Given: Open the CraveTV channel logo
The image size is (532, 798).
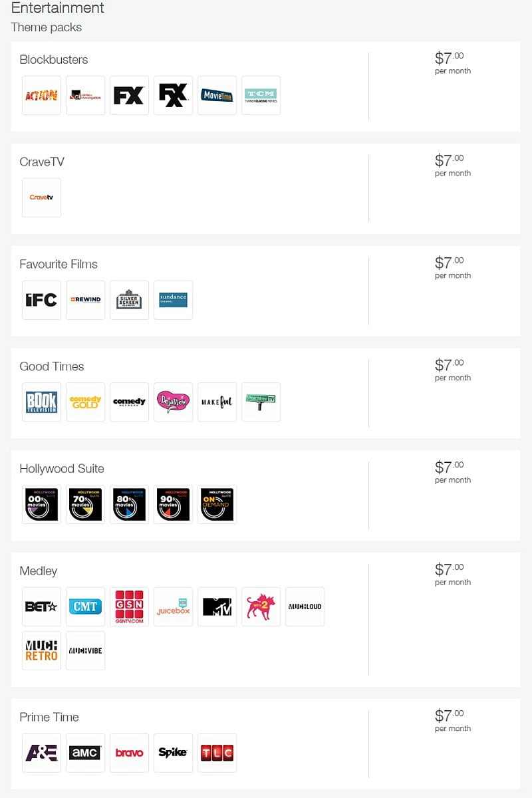Looking at the screenshot, I should pos(41,198).
